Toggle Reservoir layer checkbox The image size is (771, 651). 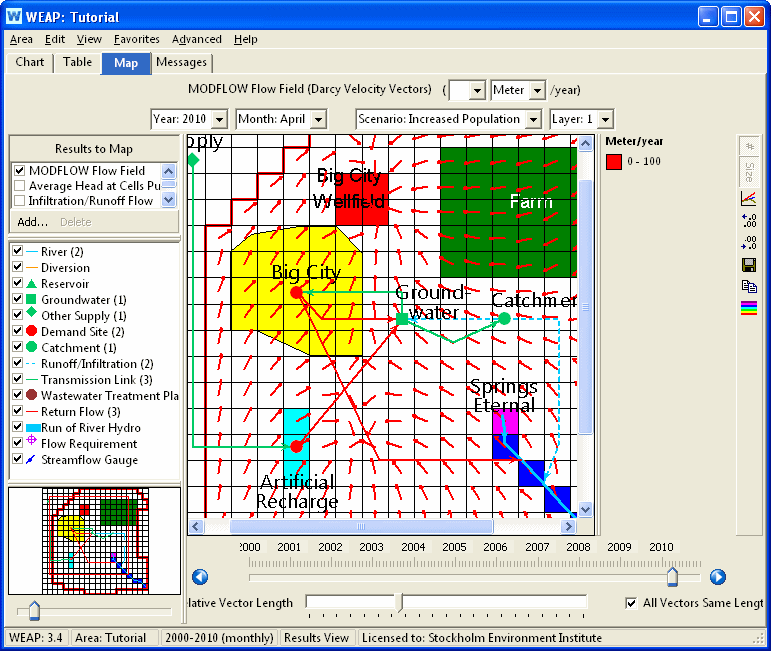click(18, 283)
